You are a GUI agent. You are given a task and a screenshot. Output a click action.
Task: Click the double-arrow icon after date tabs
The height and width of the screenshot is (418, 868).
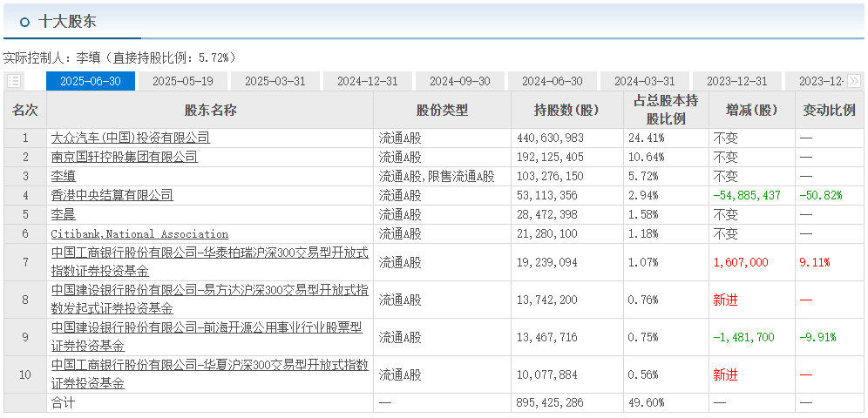point(855,81)
